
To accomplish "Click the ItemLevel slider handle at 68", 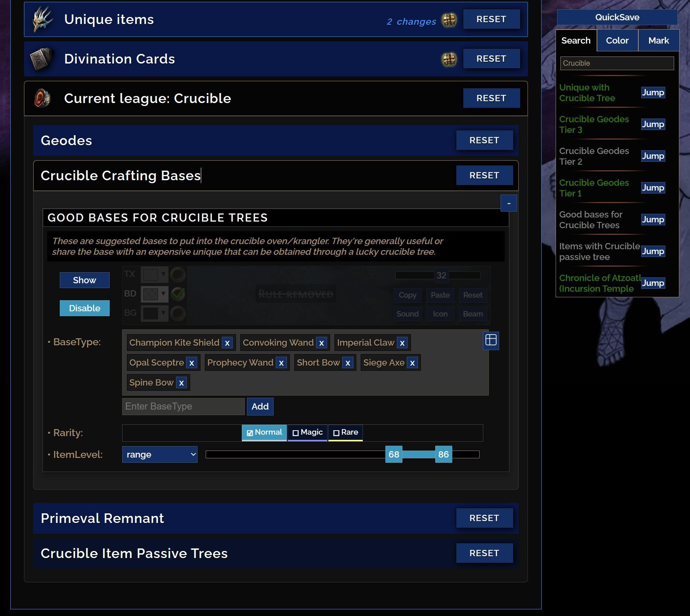I will coord(394,455).
